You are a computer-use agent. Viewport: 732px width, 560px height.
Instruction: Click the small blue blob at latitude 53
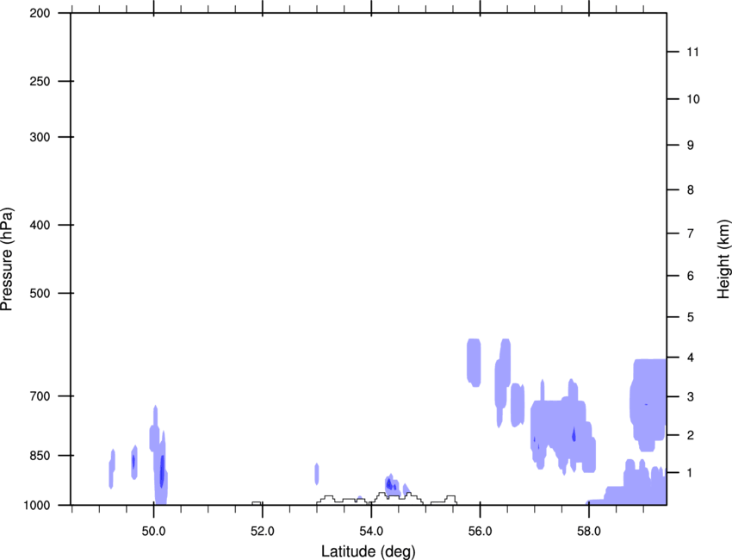click(317, 474)
